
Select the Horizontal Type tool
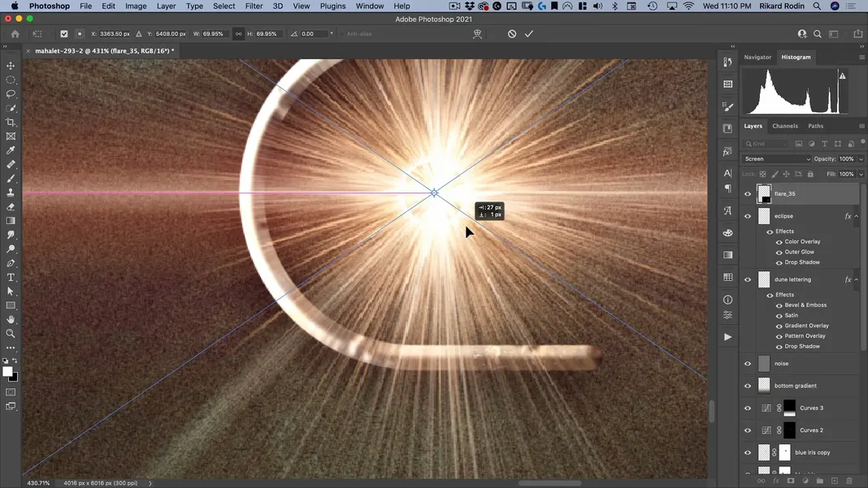[x=11, y=277]
